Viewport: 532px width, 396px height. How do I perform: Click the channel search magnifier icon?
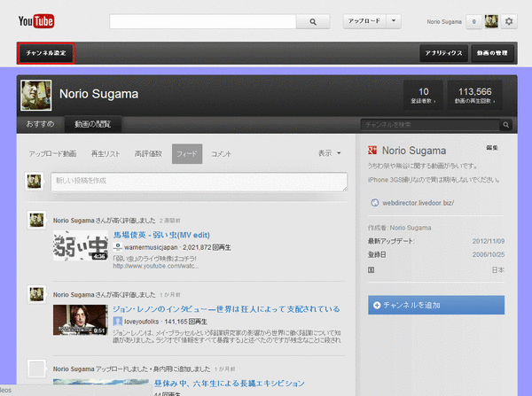[x=506, y=125]
